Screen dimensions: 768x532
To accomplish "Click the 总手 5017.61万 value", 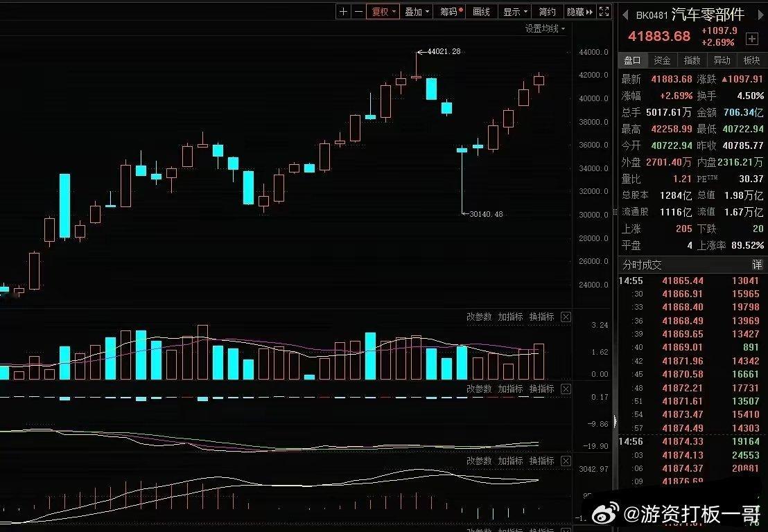I will (x=669, y=112).
